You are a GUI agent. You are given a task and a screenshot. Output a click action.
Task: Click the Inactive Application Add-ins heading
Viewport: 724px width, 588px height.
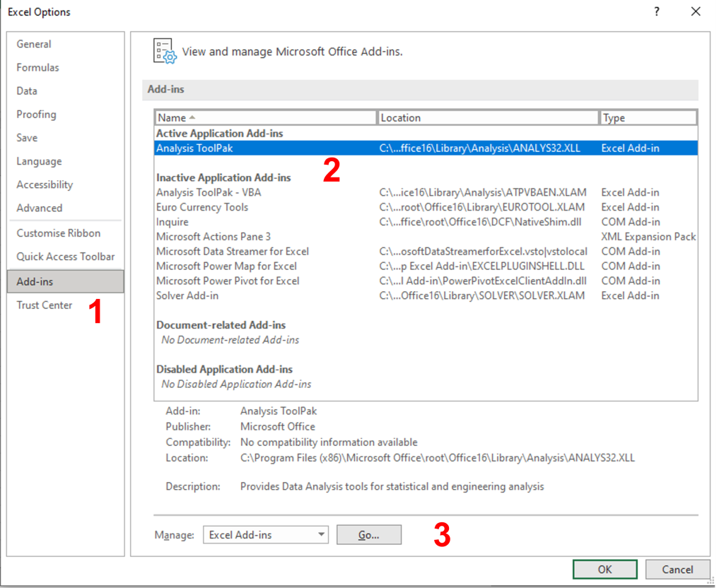223,177
